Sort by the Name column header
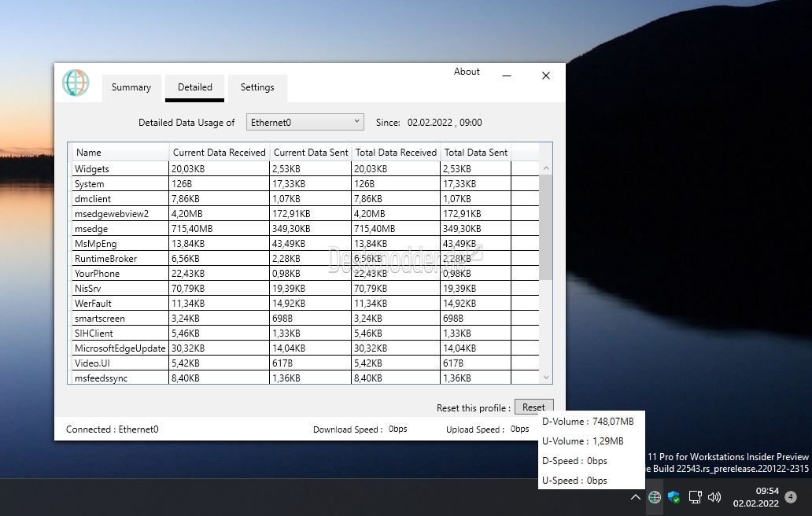This screenshot has height=516, width=812. pyautogui.click(x=120, y=153)
